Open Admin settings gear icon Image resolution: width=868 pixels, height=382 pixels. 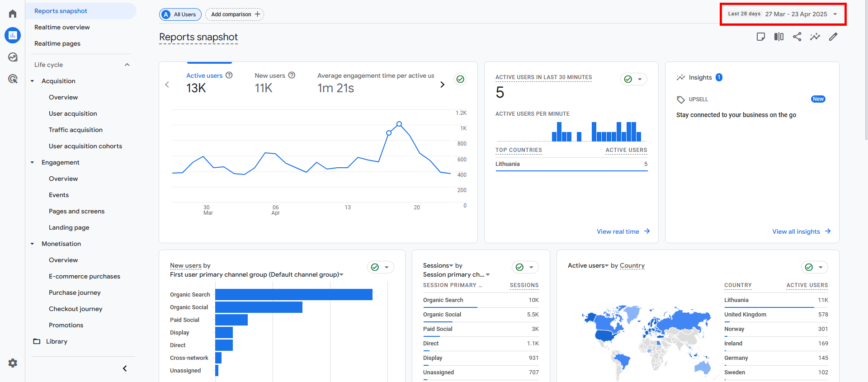pos(13,363)
